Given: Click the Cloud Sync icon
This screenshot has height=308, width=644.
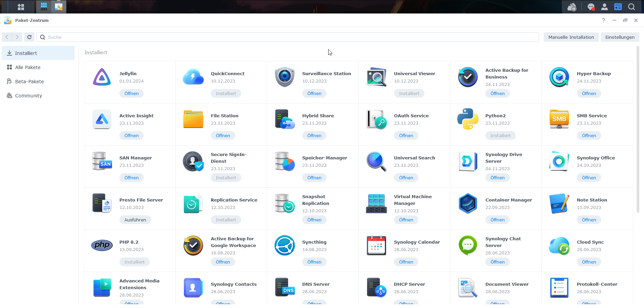Looking at the screenshot, I should tap(559, 245).
